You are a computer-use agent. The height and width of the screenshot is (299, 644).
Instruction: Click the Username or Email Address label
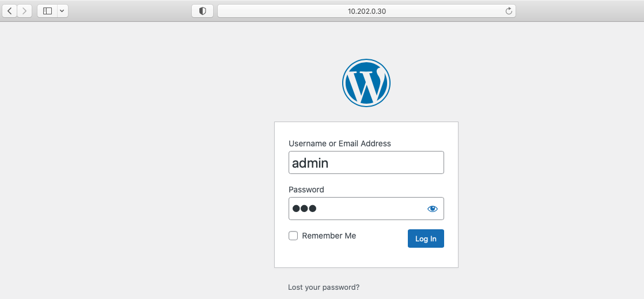(x=340, y=143)
